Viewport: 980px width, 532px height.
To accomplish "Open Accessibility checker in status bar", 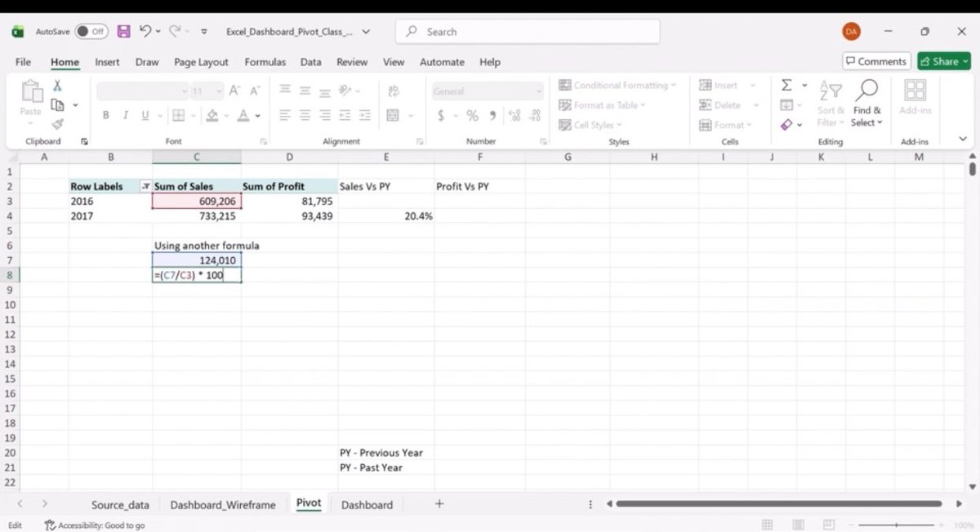I will [x=95, y=525].
